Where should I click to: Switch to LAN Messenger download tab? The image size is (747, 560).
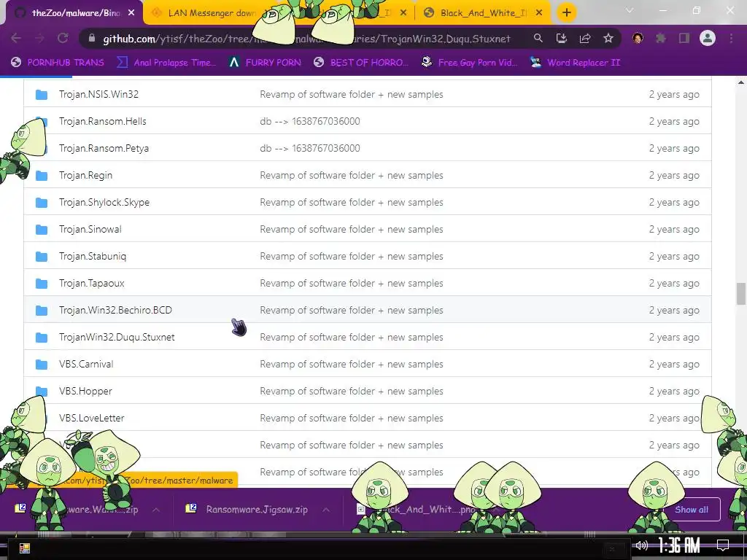tap(205, 13)
